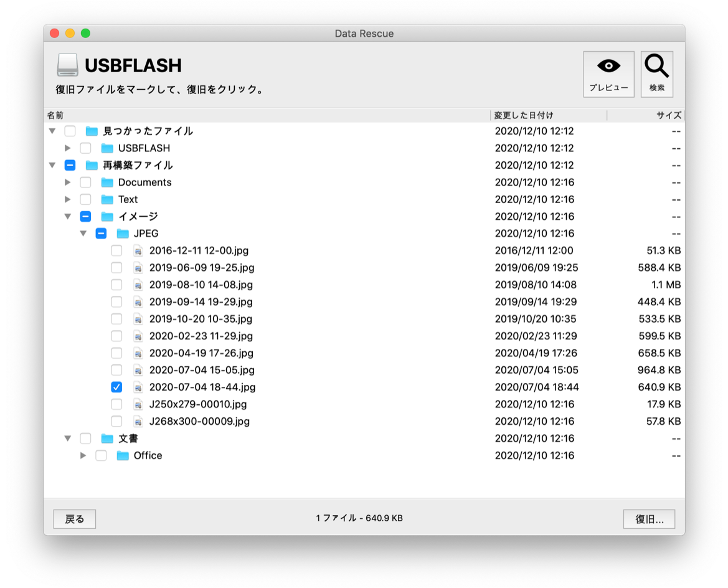Expand the Office folder disclosure triangle
This screenshot has height=588, width=728.
tap(83, 455)
